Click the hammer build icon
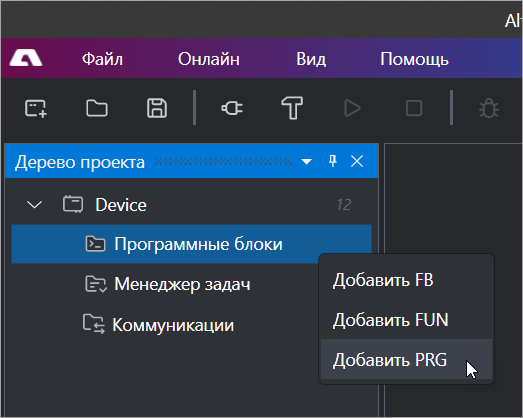 point(292,108)
